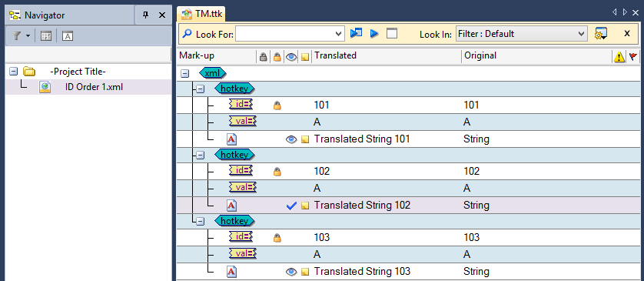Click the red flag column header

[x=633, y=56]
